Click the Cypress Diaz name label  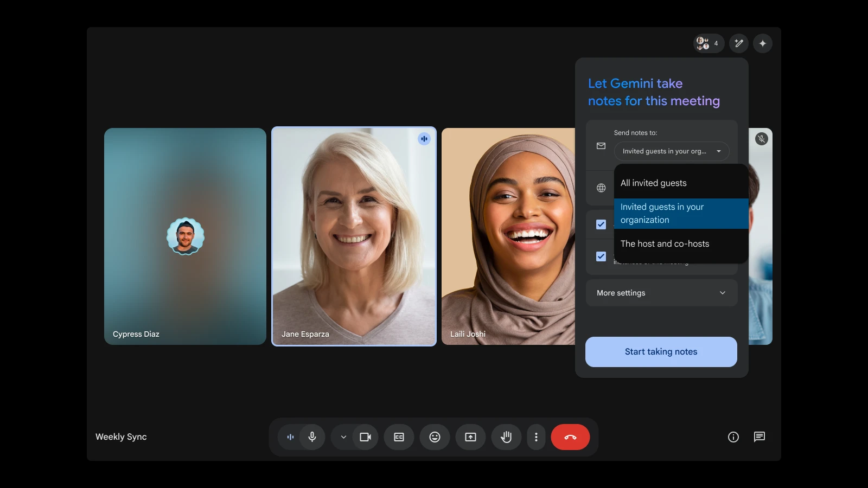tap(136, 334)
